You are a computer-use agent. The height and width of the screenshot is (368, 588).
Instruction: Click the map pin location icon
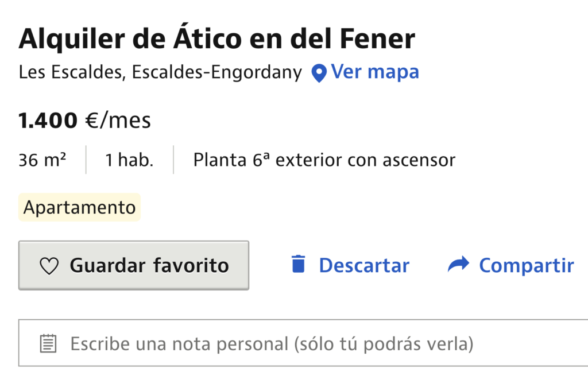point(319,73)
